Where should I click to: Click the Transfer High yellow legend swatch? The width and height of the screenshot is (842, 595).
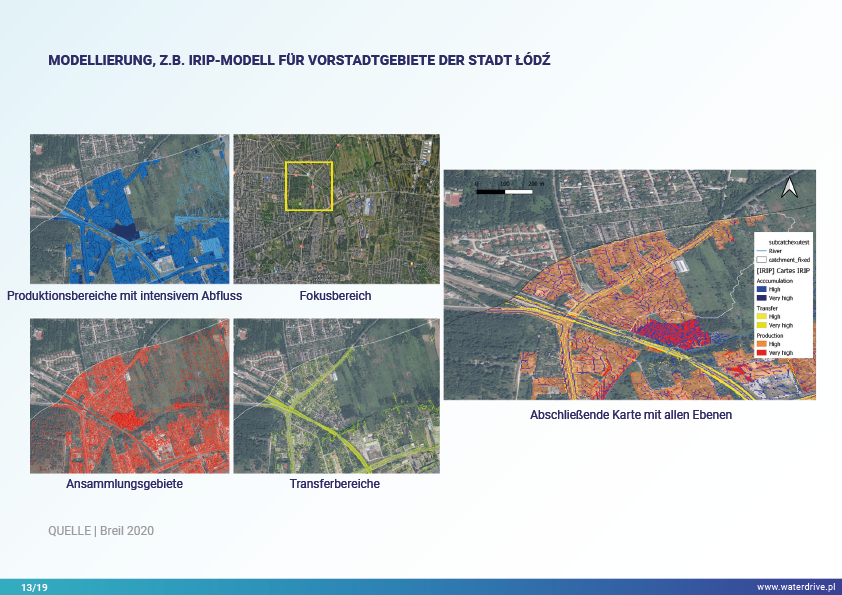pyautogui.click(x=760, y=316)
